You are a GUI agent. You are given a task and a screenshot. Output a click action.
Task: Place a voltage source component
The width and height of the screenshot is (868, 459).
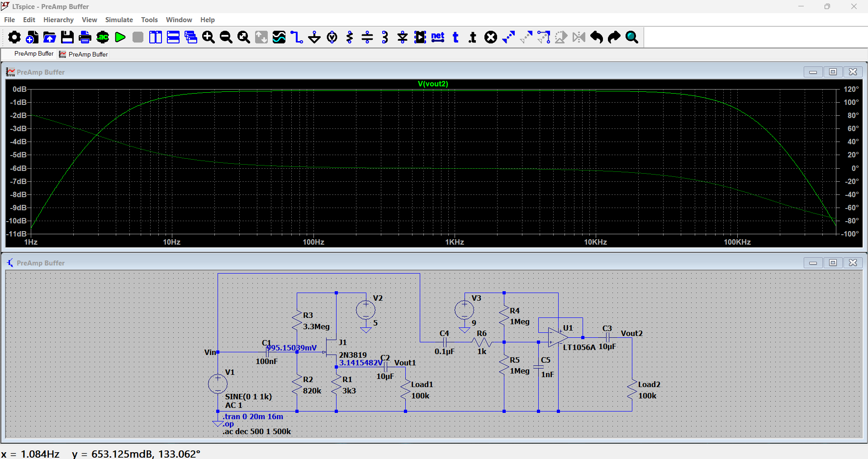[332, 37]
